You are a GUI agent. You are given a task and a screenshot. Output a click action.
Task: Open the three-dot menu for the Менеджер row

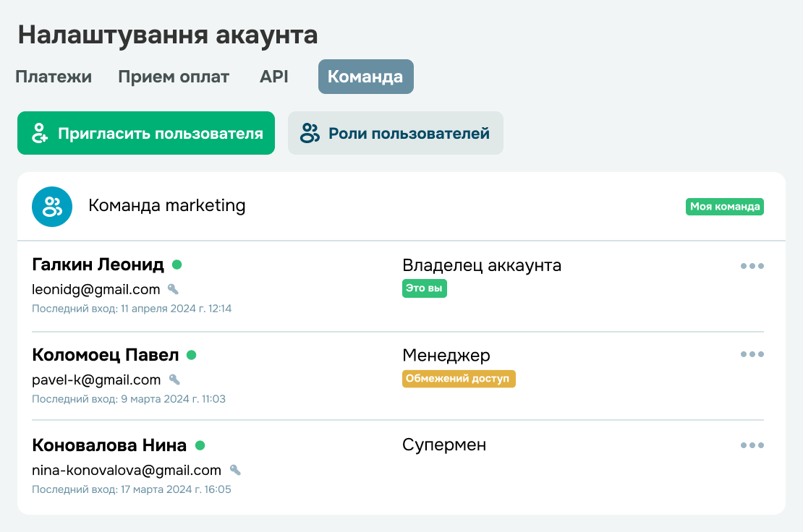click(752, 354)
